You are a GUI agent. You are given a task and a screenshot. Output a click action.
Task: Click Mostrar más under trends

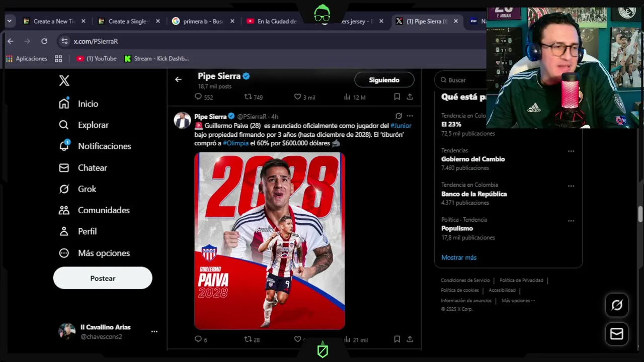[459, 257]
